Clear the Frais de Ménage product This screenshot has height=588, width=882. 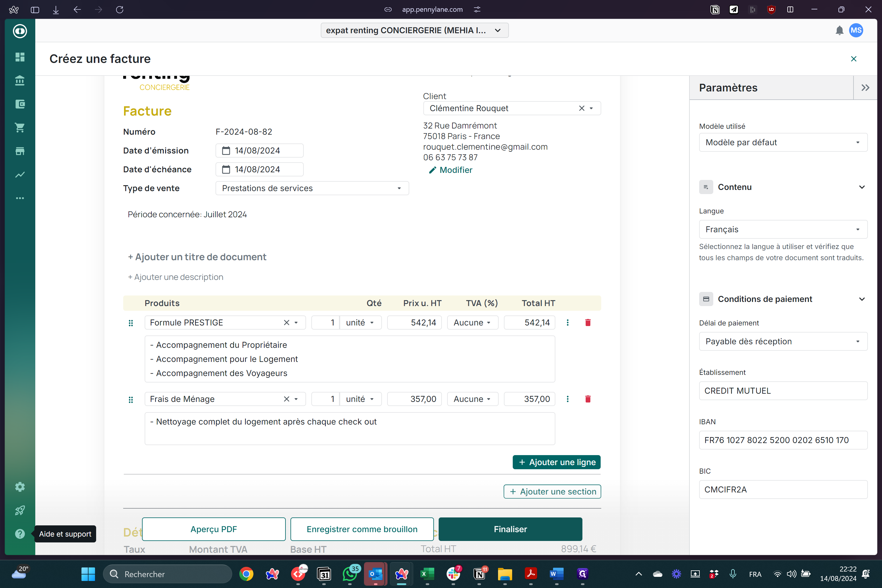(286, 399)
